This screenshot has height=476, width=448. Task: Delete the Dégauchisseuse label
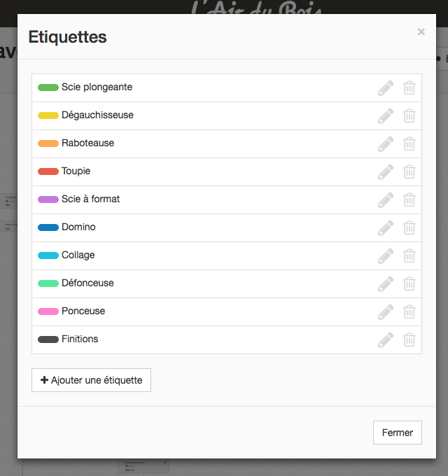point(409,115)
